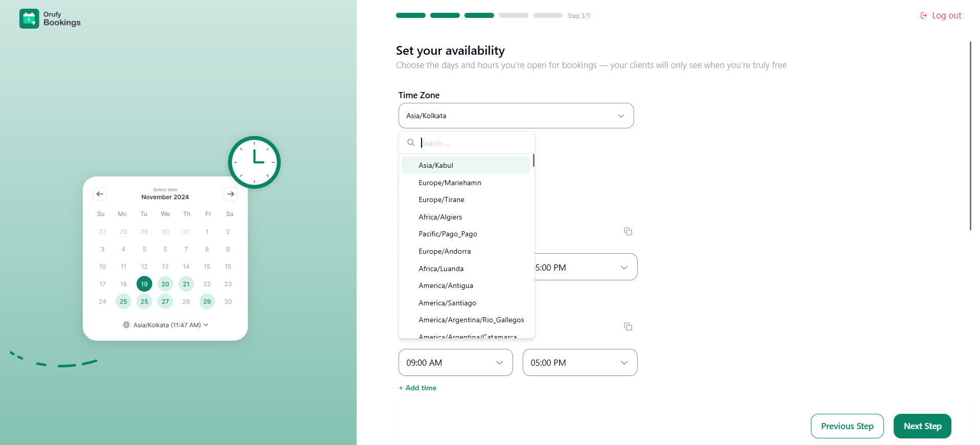Select America/Santiago from the timezone list
Image resolution: width=980 pixels, height=445 pixels.
point(447,303)
